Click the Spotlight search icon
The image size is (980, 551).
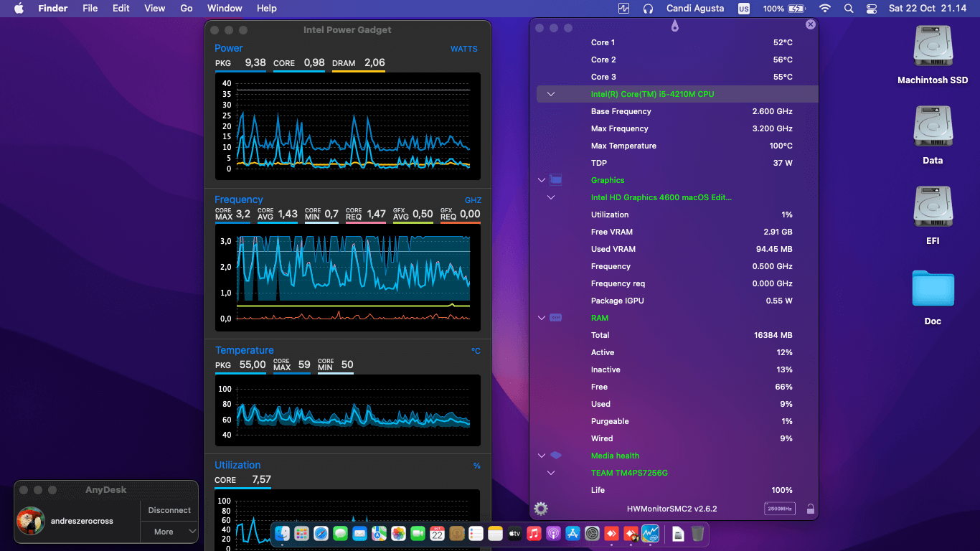(x=849, y=9)
